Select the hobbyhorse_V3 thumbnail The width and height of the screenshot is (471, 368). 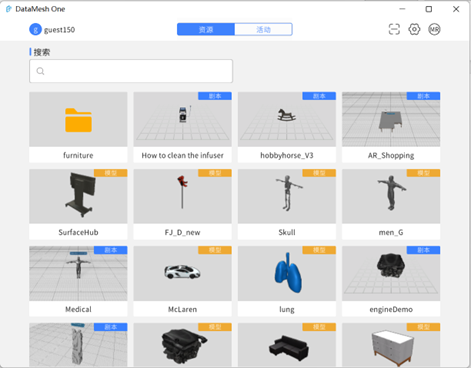click(287, 119)
